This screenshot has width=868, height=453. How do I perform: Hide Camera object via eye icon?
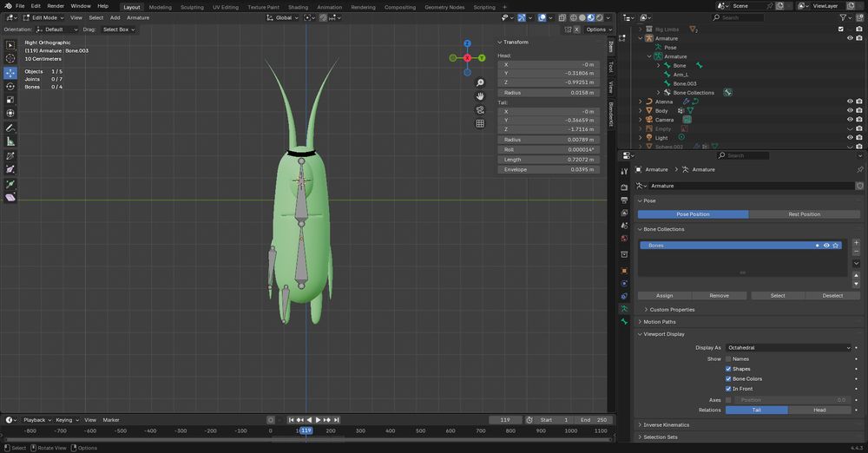click(x=850, y=119)
